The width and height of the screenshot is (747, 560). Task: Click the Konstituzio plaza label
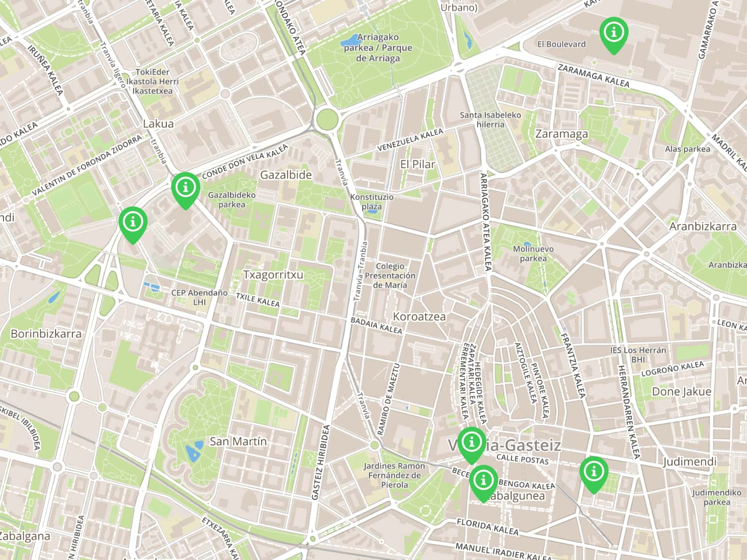pyautogui.click(x=372, y=202)
